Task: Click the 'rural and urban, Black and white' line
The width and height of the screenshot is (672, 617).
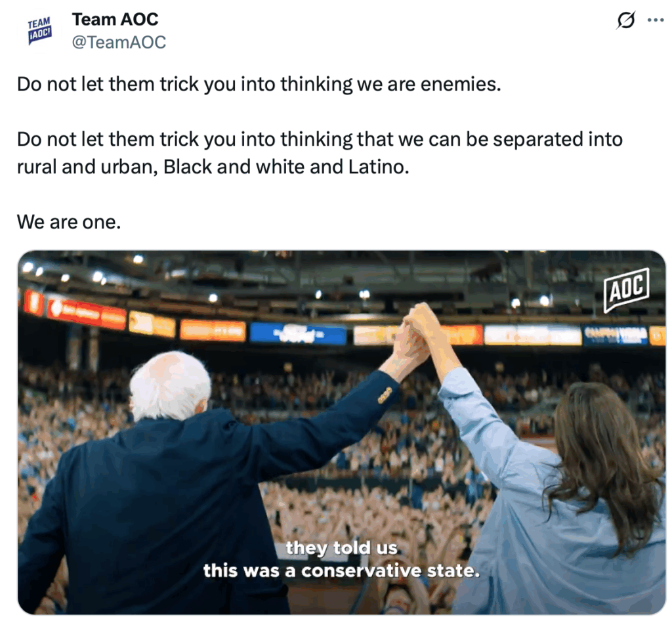Action: 213,167
